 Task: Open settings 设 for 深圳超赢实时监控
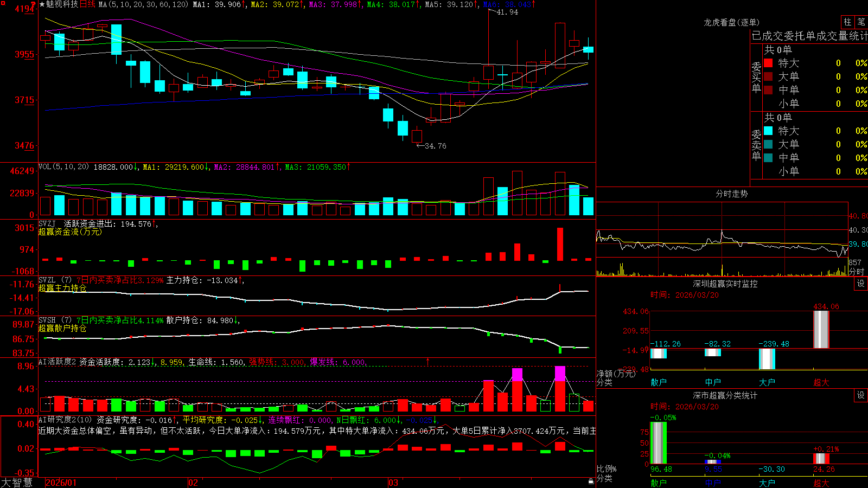861,284
